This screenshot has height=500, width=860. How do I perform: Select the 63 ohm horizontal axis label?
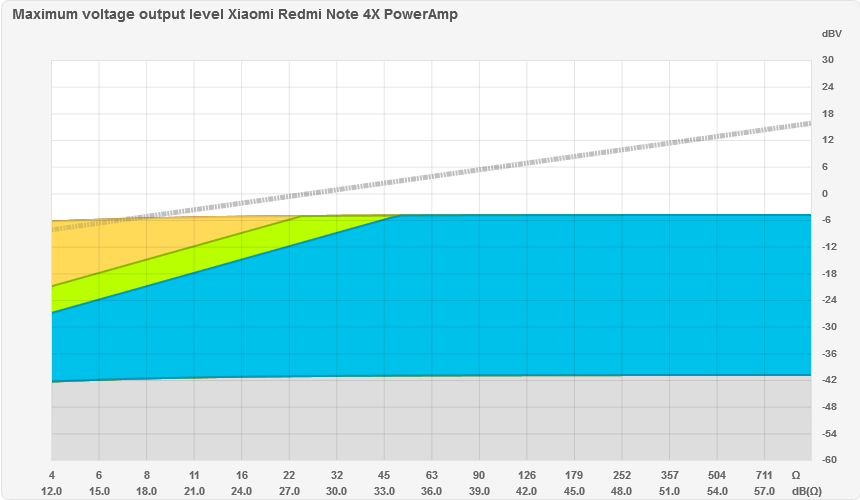coord(432,475)
